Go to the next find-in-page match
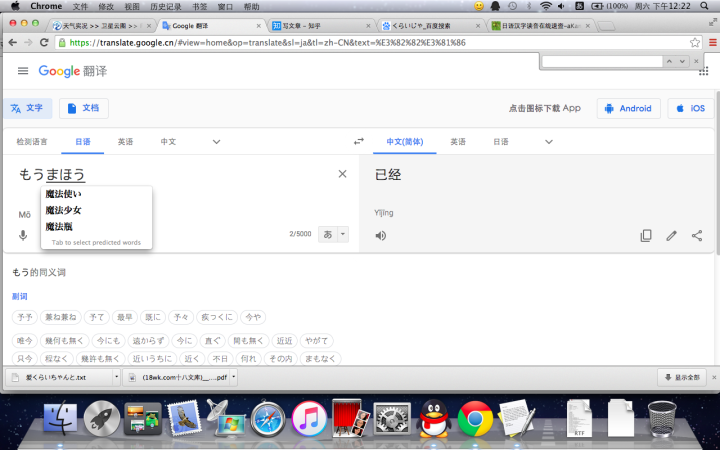Screen dimensions: 720x450 pyautogui.click(x=682, y=61)
